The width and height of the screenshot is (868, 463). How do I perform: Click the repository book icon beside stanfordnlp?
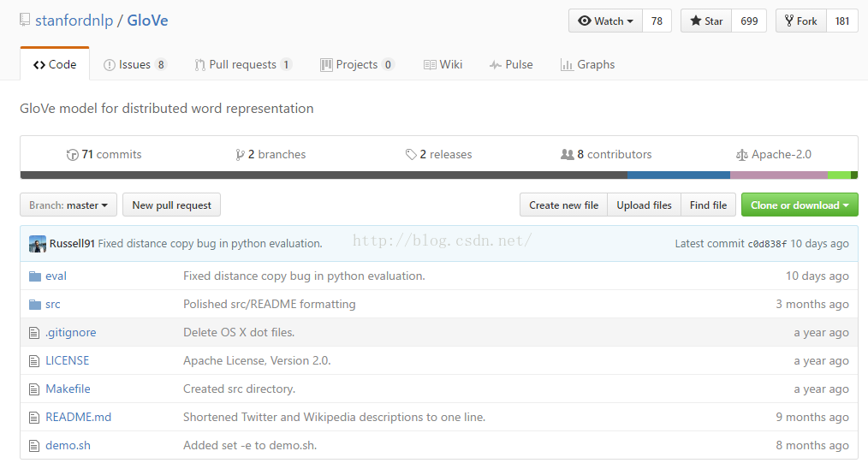click(24, 21)
